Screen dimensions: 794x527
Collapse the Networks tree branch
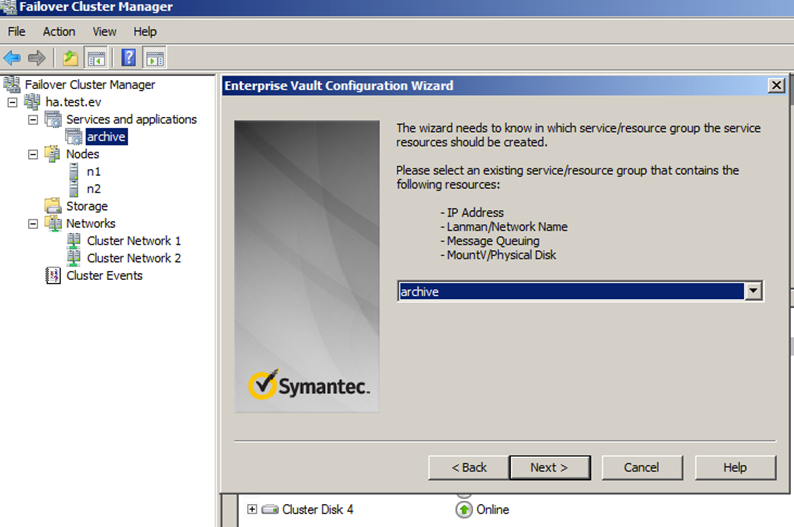click(x=33, y=224)
